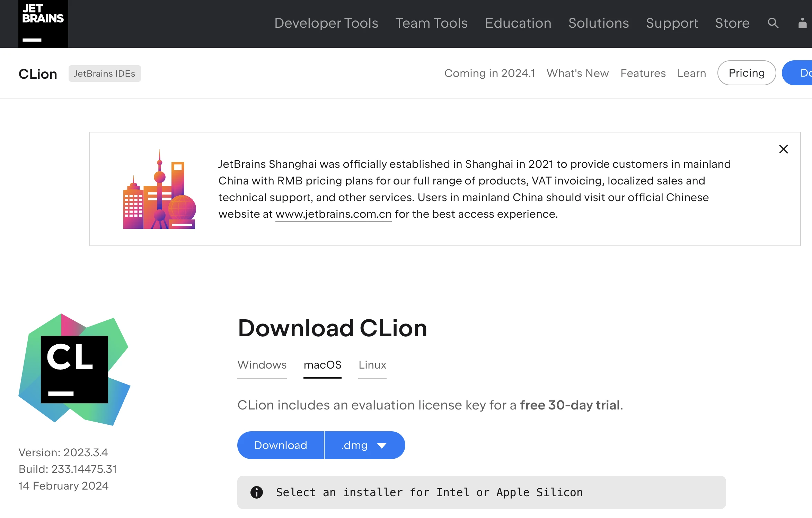Click Coming in 2024.1 navigation link

(490, 72)
